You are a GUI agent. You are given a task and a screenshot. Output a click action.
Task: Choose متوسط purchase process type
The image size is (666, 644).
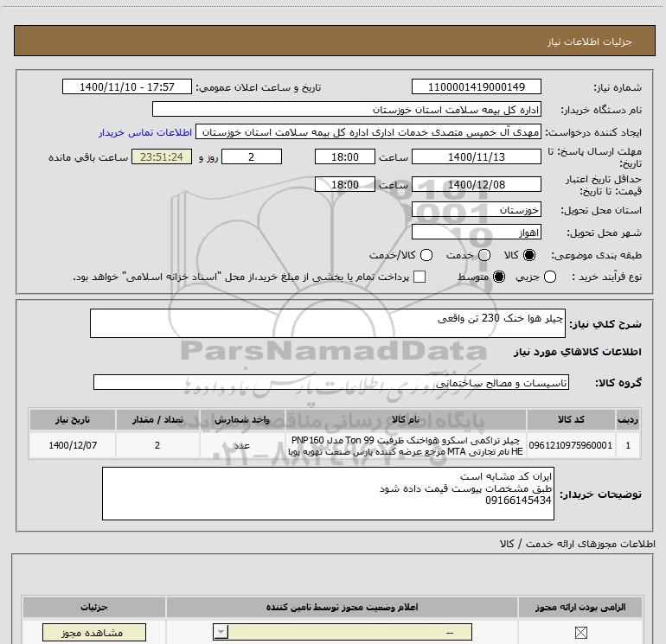499,277
